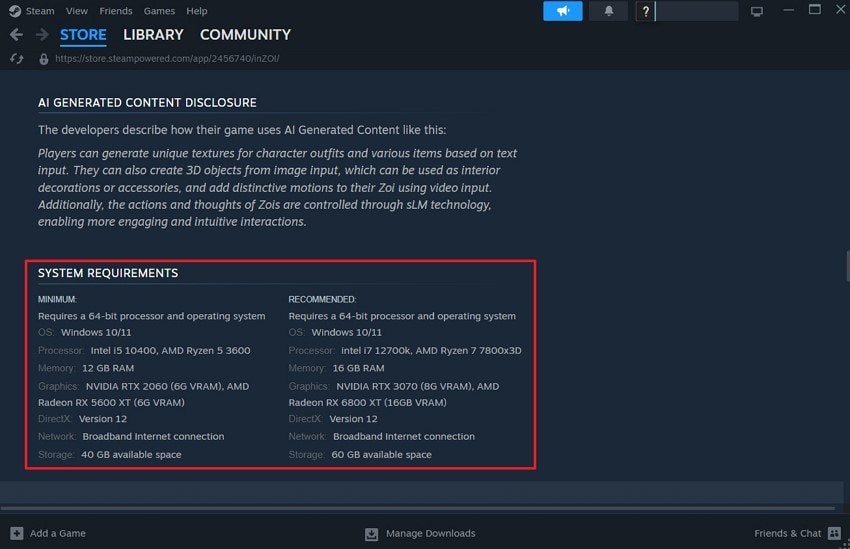The image size is (850, 549).
Task: Click 'intel i7 12700k, AMD Ryzen 7 7800x3D'
Action: [431, 351]
